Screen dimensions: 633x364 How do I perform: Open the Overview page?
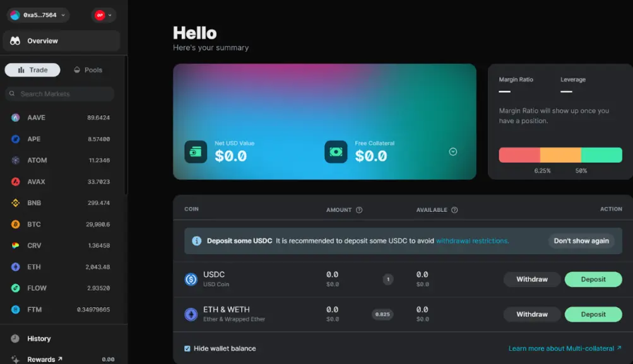click(x=61, y=41)
